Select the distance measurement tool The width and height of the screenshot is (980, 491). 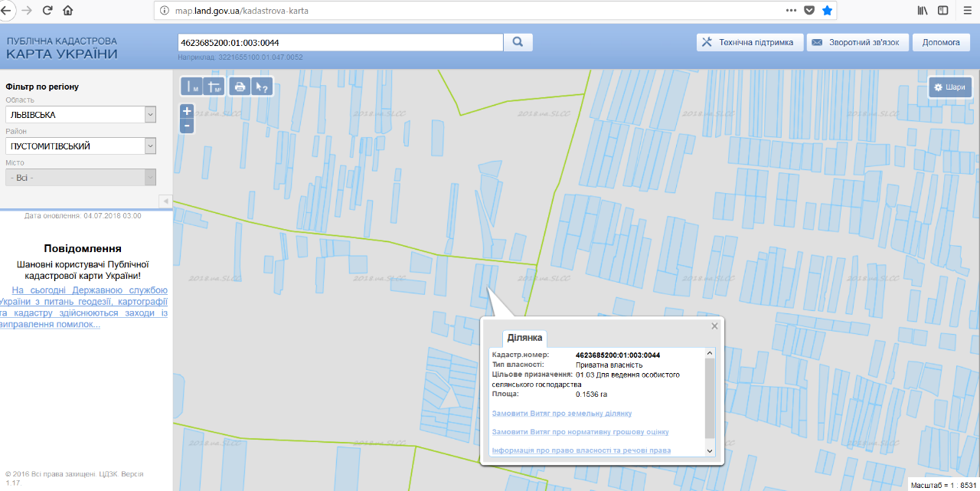(191, 87)
